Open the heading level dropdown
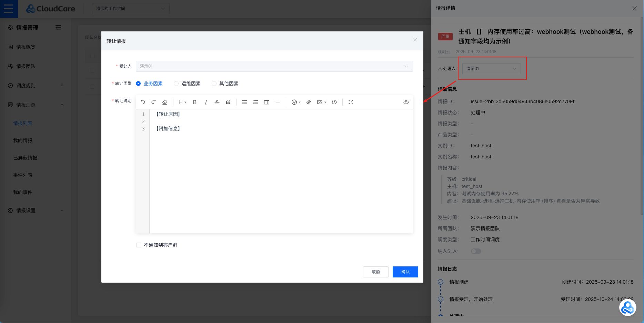Screen dimensions: 644x323 (x=182, y=102)
